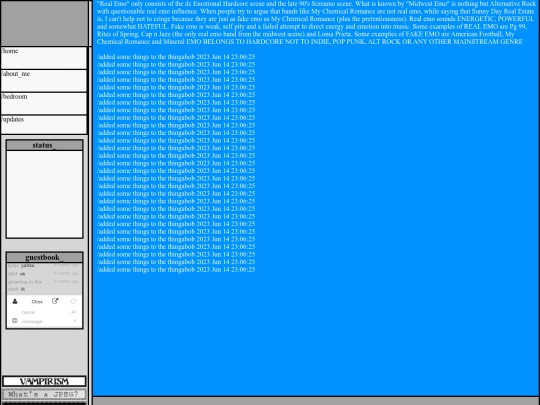The image size is (540, 405).
Task: Focus the guestbook name field
Action: [45, 312]
